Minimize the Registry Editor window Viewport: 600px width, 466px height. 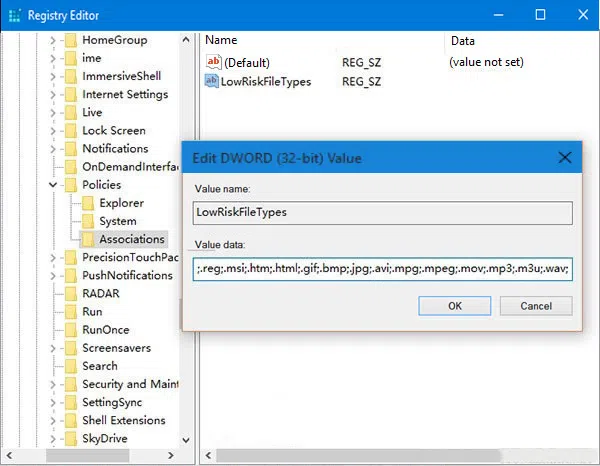[498, 15]
